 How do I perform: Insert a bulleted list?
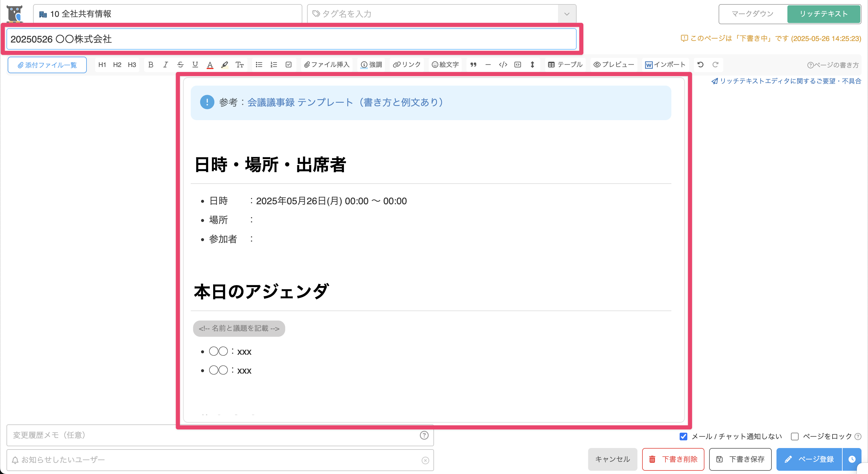coord(259,65)
